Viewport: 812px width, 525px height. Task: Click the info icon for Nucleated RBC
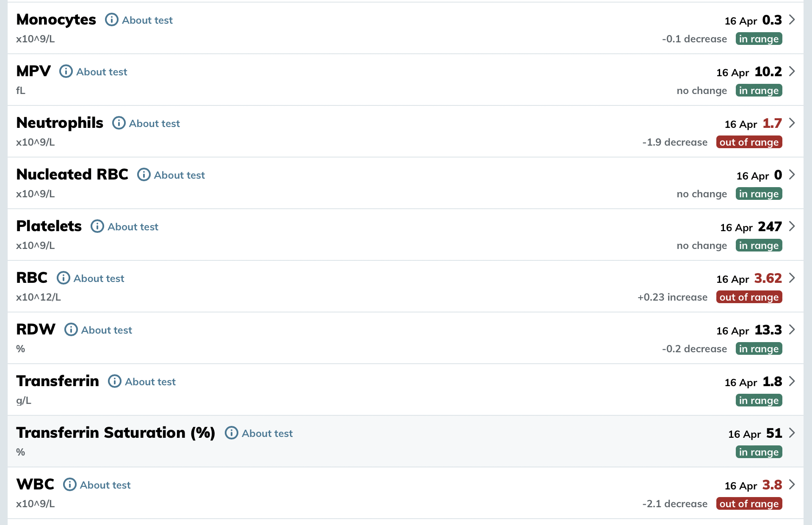144,175
